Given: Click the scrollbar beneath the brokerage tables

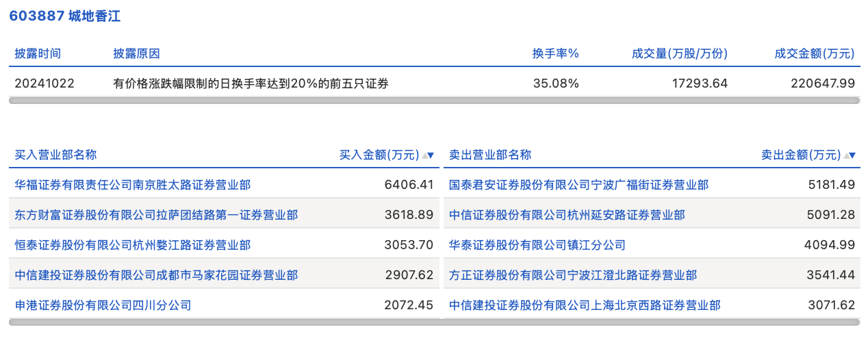Looking at the screenshot, I should pyautogui.click(x=434, y=322).
